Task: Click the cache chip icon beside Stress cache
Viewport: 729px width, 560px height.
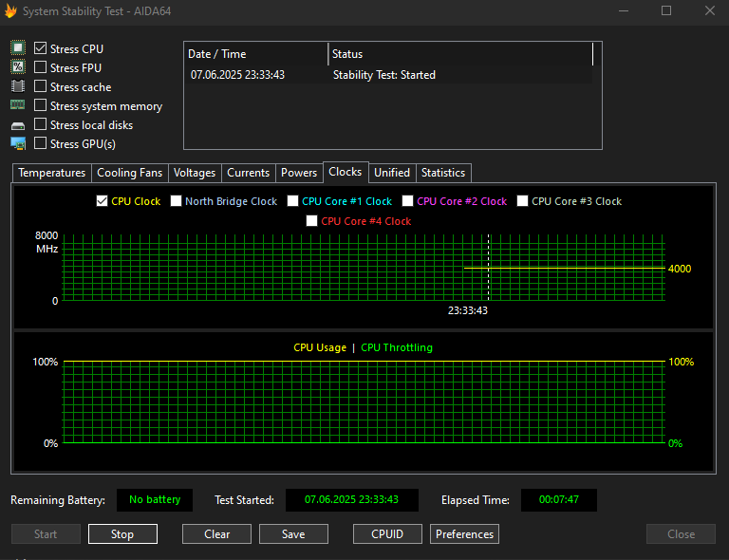Action: (x=18, y=86)
